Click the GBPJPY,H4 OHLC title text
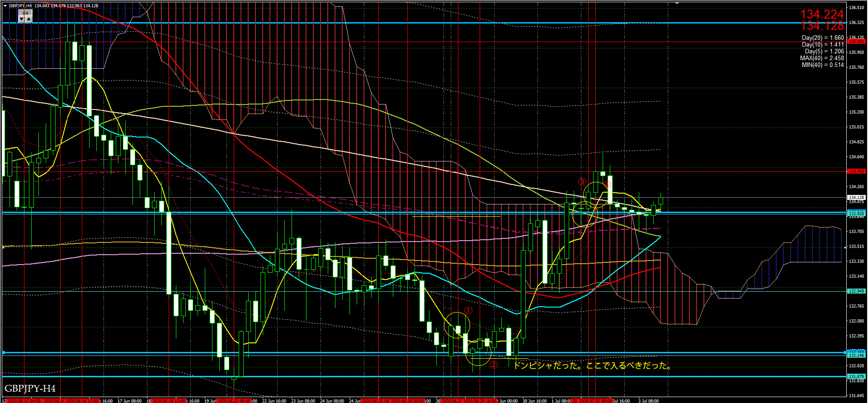Viewport: 868px width, 403px height. [x=53, y=6]
